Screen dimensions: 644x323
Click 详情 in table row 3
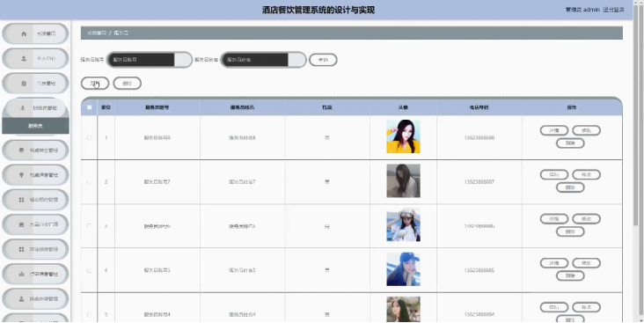tap(554, 219)
